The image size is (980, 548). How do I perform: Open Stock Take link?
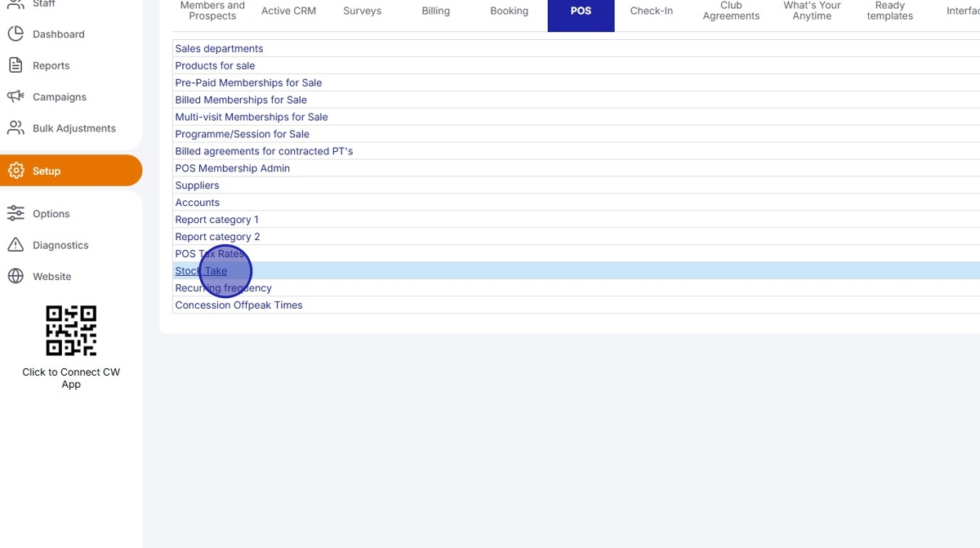click(201, 271)
